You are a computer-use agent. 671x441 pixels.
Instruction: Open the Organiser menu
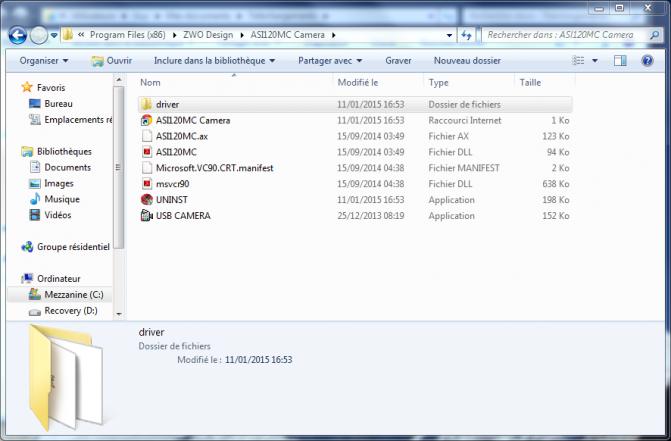tap(44, 61)
